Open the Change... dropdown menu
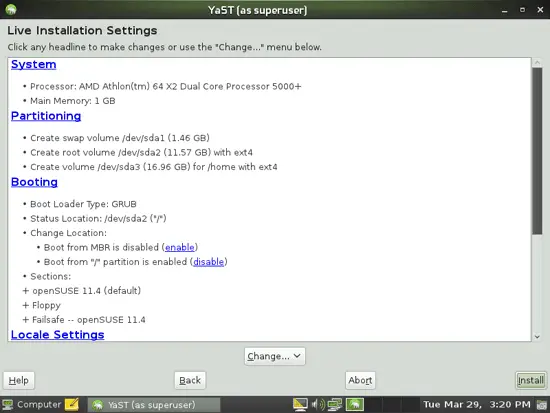The width and height of the screenshot is (550, 413). point(275,356)
